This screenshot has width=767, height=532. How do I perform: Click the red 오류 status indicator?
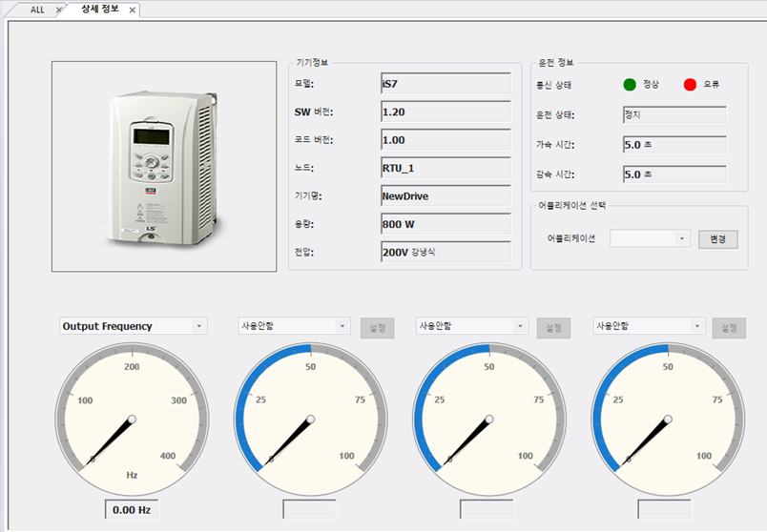pyautogui.click(x=691, y=84)
